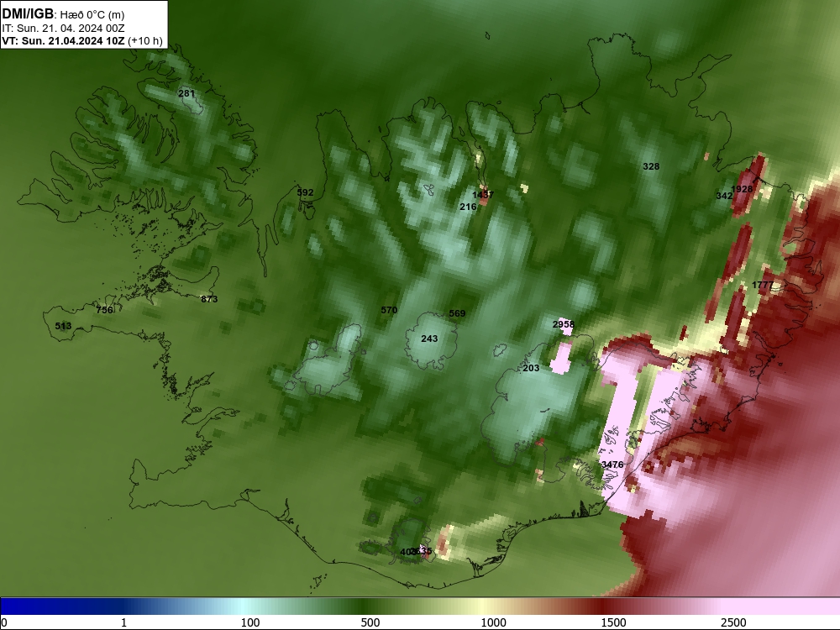Click the color scale label 1500
The image size is (840, 630).
pos(613,622)
